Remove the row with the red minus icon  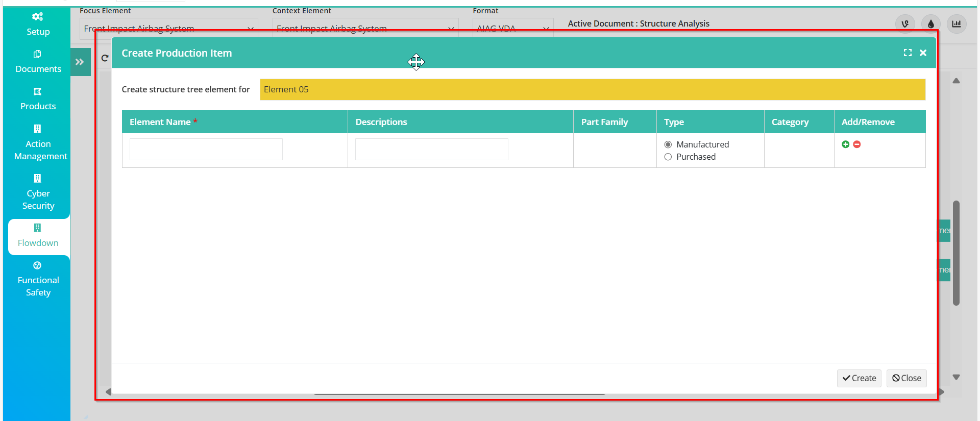857,144
